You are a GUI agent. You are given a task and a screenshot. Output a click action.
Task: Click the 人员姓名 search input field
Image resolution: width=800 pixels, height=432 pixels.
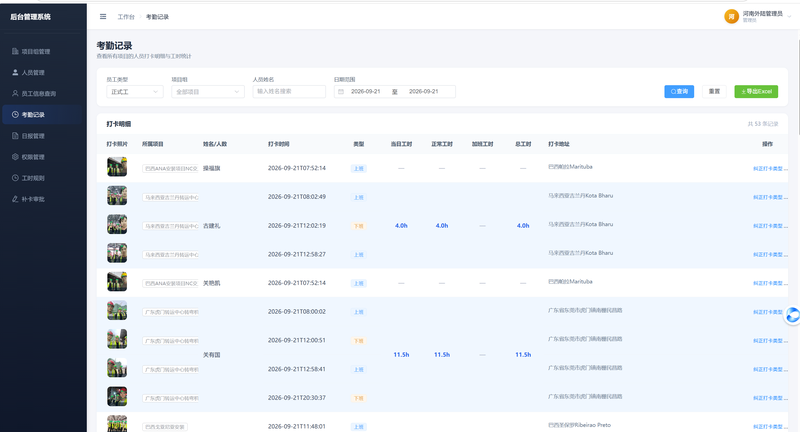pos(289,92)
